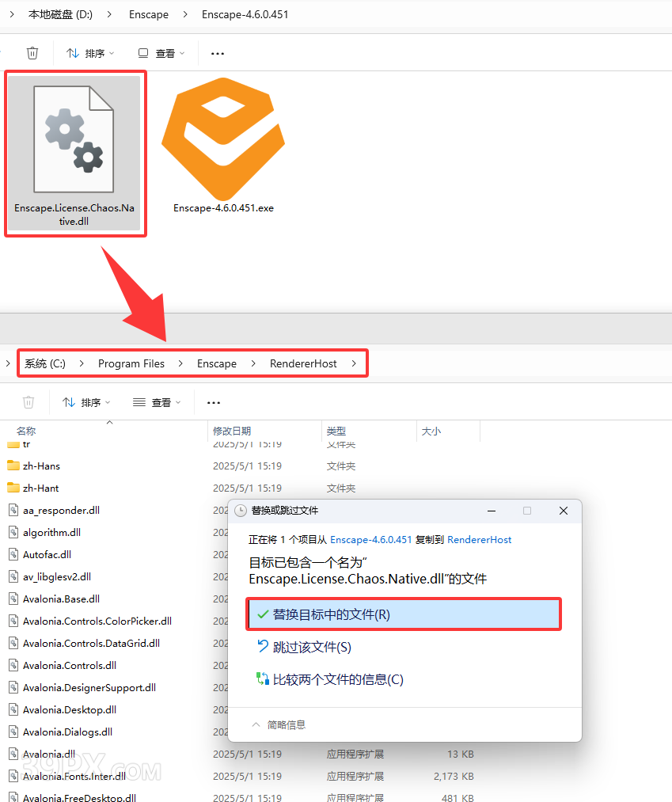
Task: Click the aa_responder.dll file icon
Action: 13,510
